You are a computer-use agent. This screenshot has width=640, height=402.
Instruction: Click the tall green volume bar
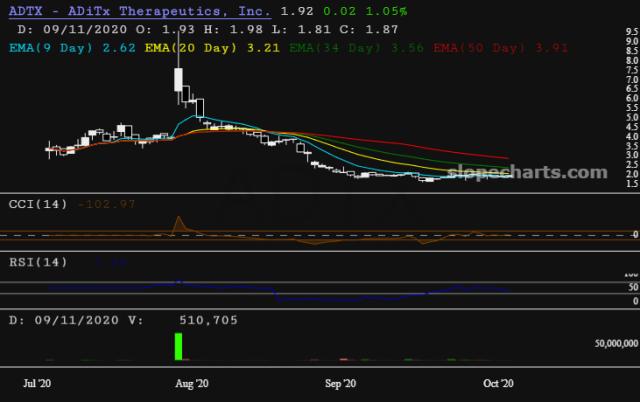click(179, 346)
